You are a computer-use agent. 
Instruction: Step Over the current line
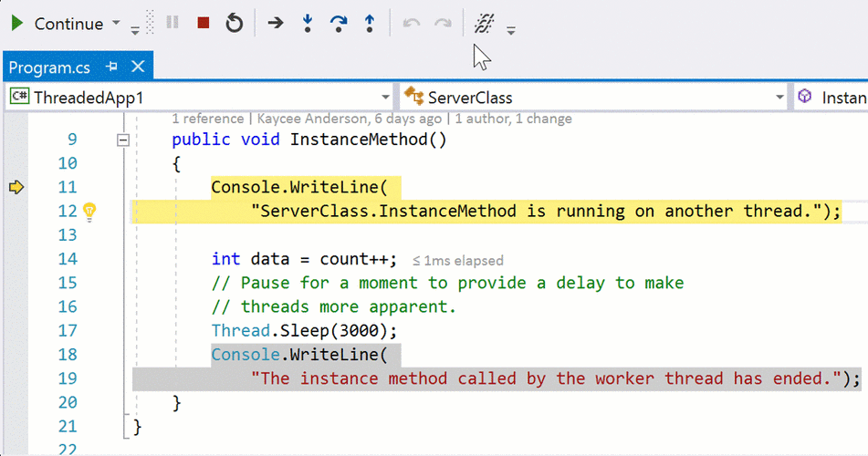click(x=339, y=23)
